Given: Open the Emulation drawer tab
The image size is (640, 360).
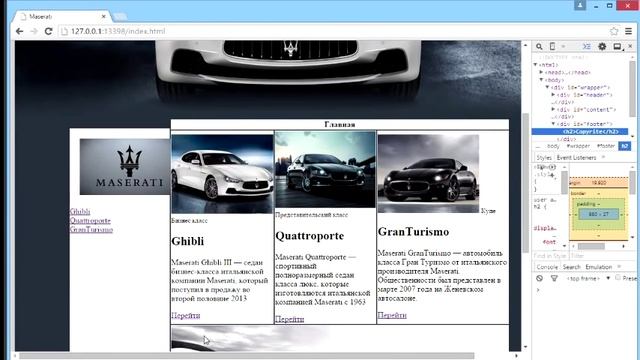Looking at the screenshot, I should click(599, 267).
